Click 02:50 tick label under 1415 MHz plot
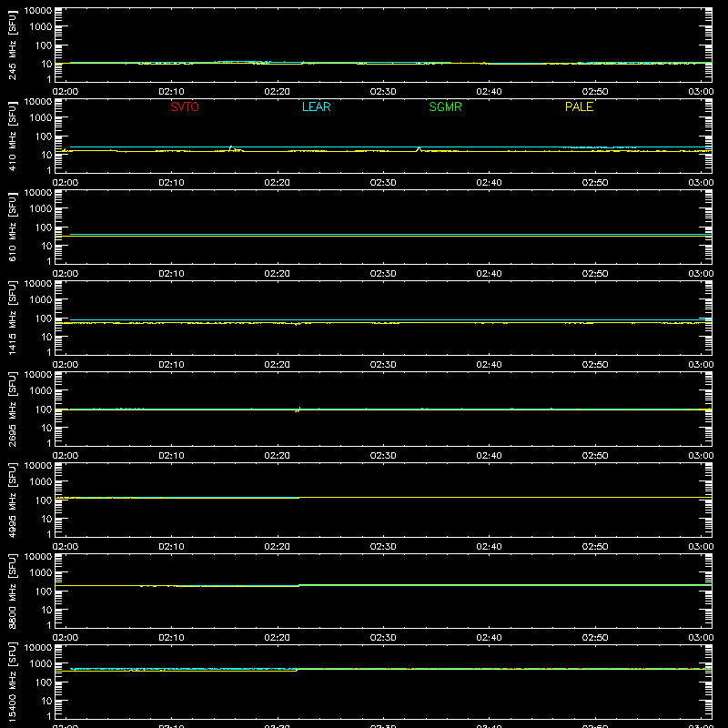The image size is (728, 728). [x=595, y=365]
